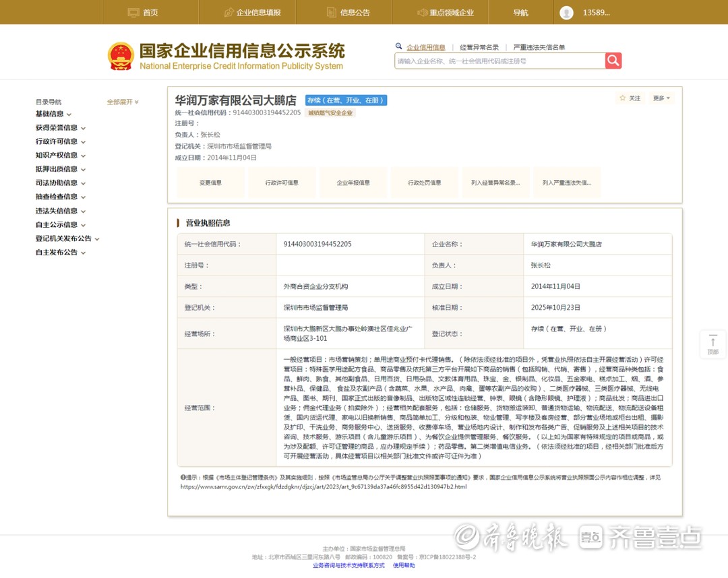Open the 导航 menu
The width and height of the screenshot is (728, 578).
click(x=520, y=13)
